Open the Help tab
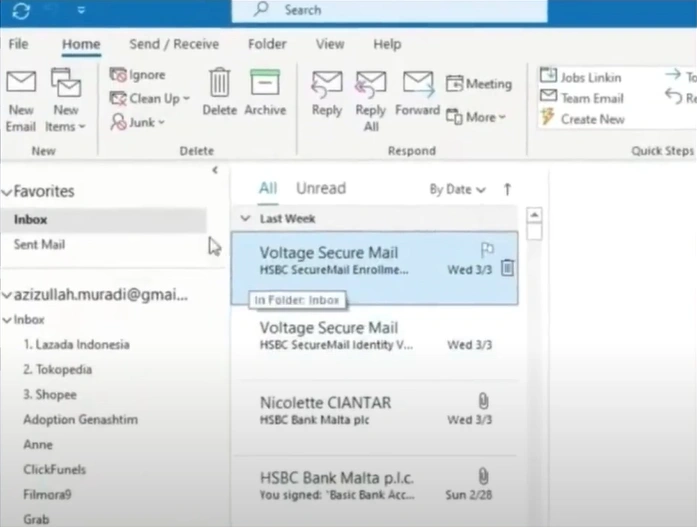697x527 pixels. (387, 44)
